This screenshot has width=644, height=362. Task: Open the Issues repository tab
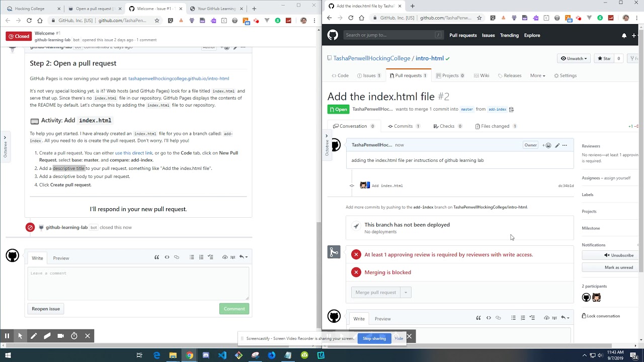[369, 75]
